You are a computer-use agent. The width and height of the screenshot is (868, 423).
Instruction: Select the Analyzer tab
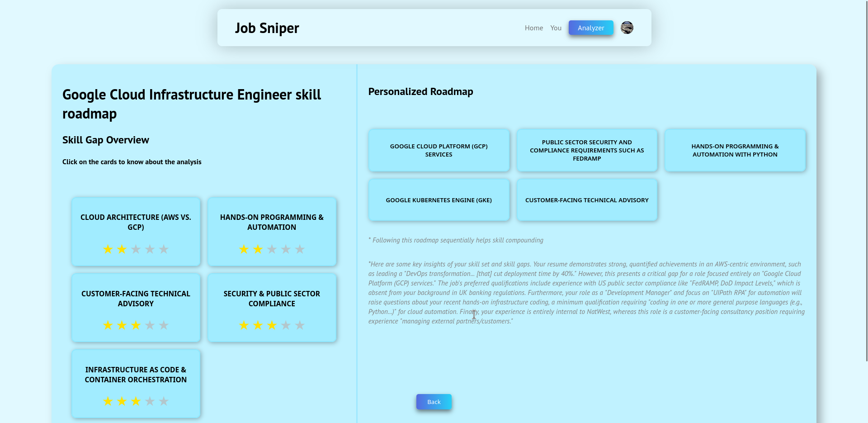590,28
